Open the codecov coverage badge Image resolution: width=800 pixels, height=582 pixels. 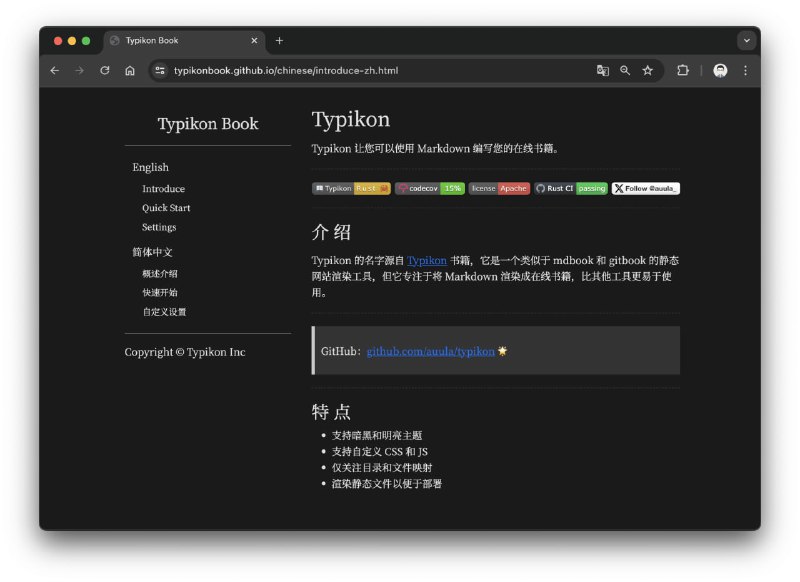[428, 188]
